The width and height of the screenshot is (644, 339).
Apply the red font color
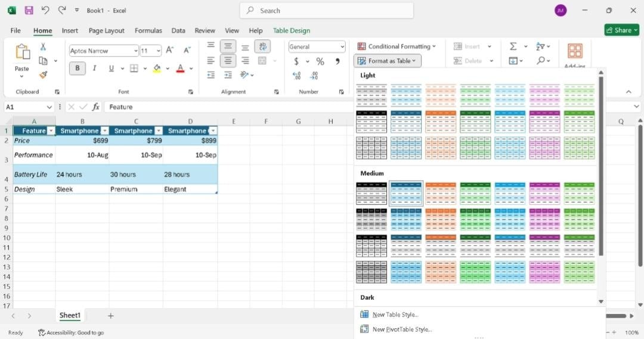[180, 68]
